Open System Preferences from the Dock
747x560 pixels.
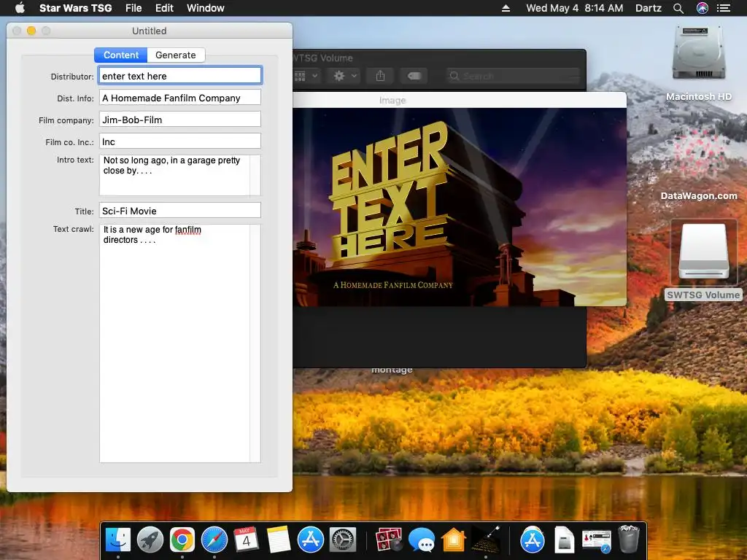(x=343, y=540)
